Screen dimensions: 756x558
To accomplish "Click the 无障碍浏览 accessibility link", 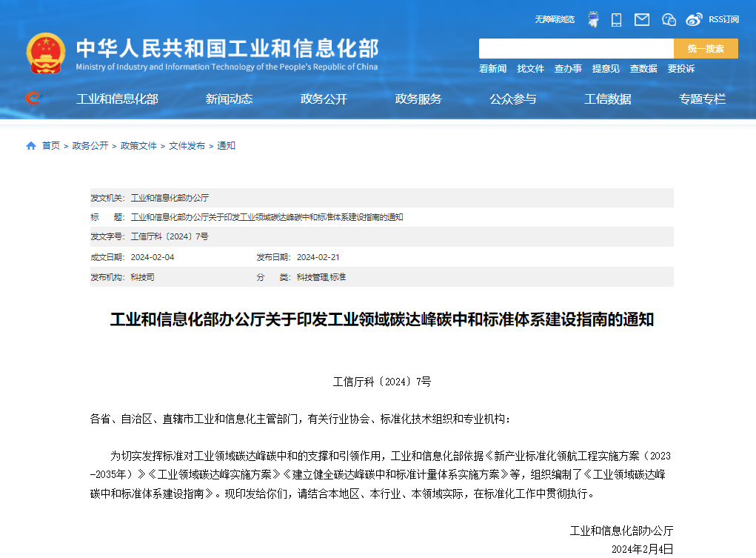I will click(x=555, y=20).
